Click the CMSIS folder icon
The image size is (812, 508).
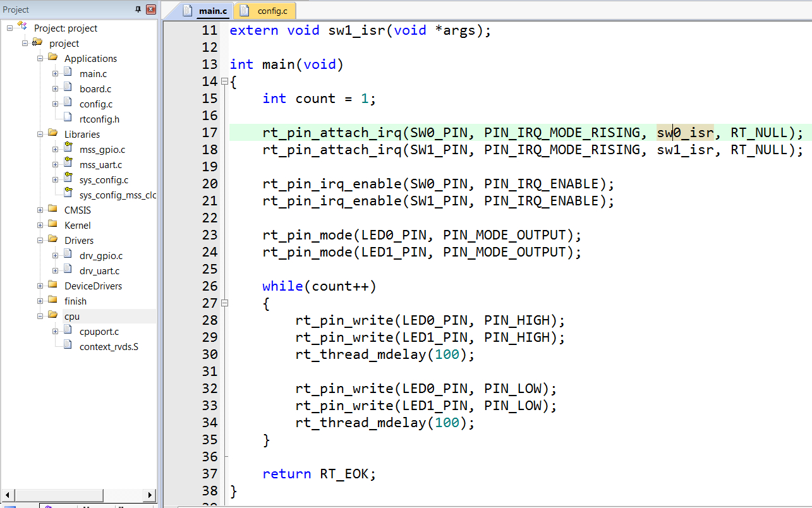(52, 210)
